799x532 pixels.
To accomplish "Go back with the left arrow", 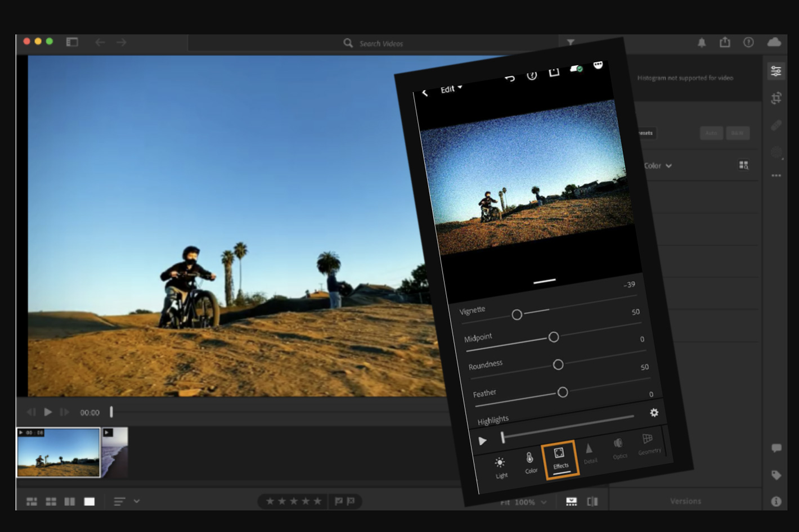I will coord(100,42).
